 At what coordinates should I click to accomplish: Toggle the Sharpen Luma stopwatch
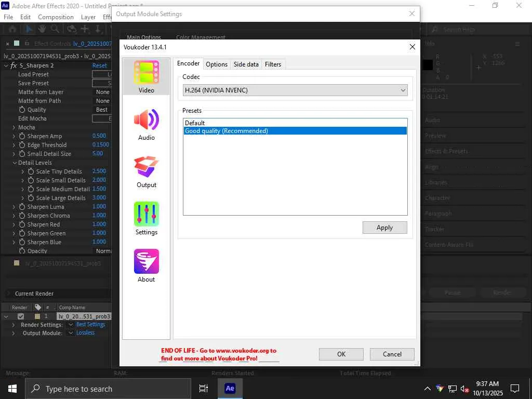[x=22, y=207]
